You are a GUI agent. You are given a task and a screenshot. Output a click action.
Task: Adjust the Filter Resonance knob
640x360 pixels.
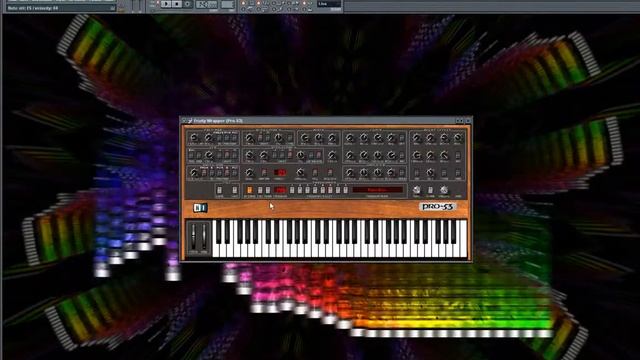[364, 138]
